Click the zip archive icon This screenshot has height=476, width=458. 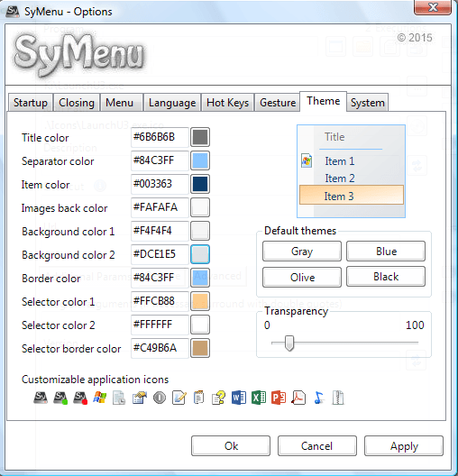tap(338, 398)
